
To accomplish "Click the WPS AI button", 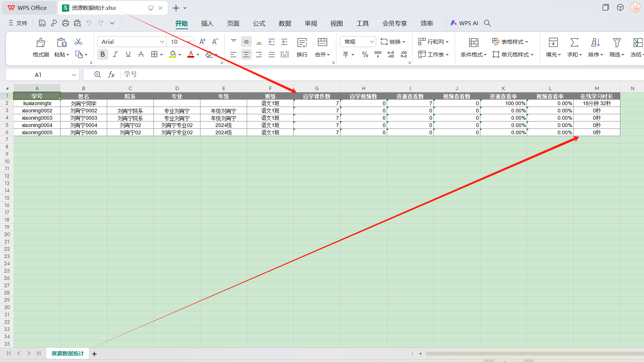I will point(464,23).
